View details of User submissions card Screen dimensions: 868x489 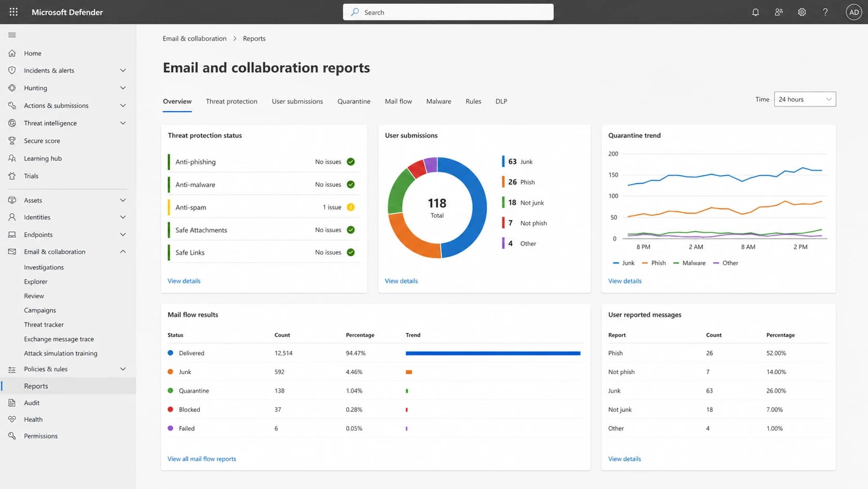(x=401, y=281)
